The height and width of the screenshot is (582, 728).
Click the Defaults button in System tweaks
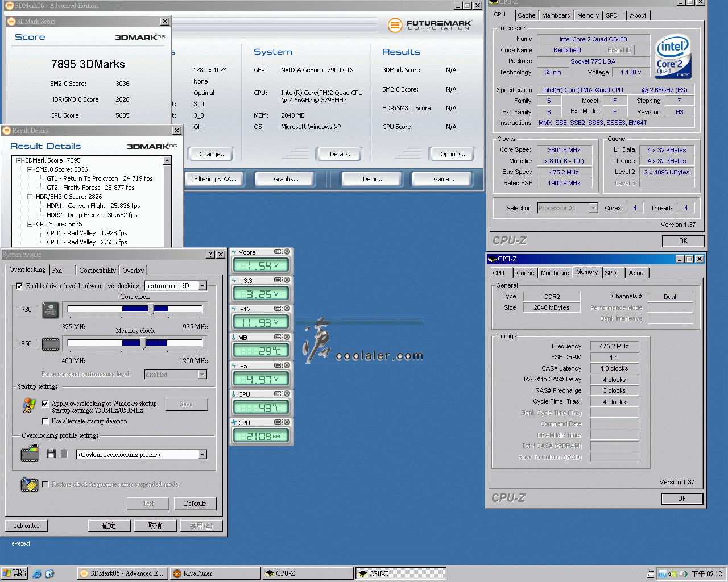tap(195, 504)
